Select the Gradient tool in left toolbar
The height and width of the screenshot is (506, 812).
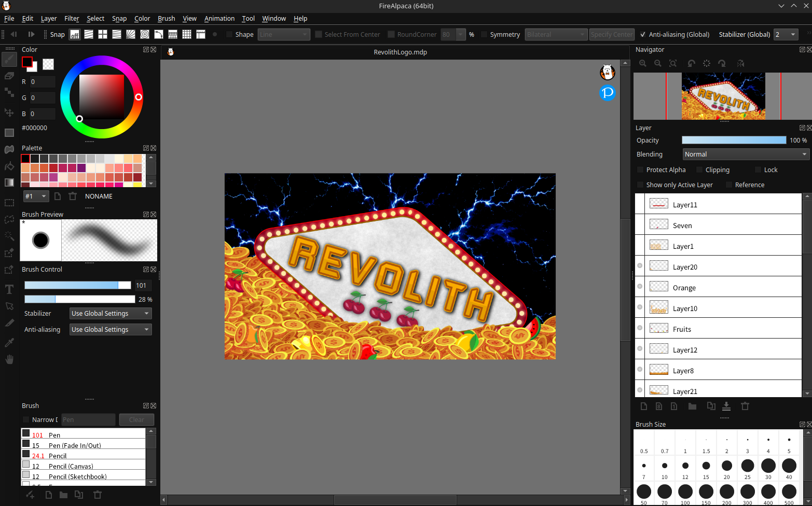9,182
